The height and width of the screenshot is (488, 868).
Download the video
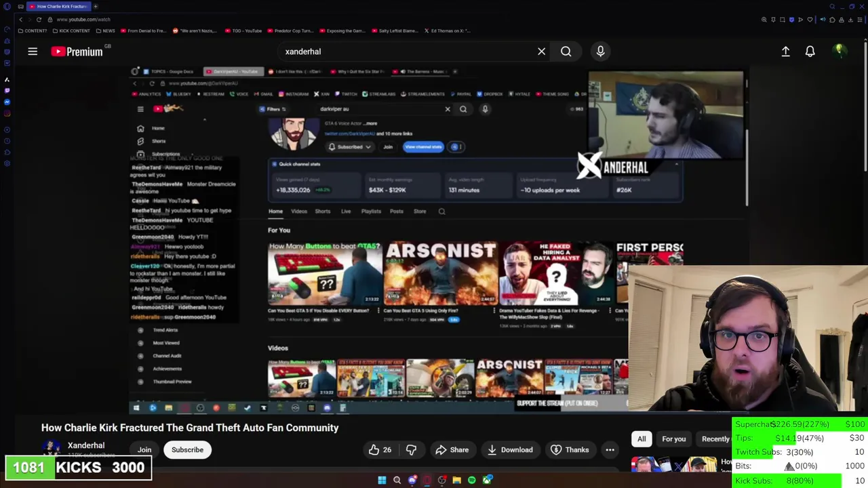click(509, 450)
